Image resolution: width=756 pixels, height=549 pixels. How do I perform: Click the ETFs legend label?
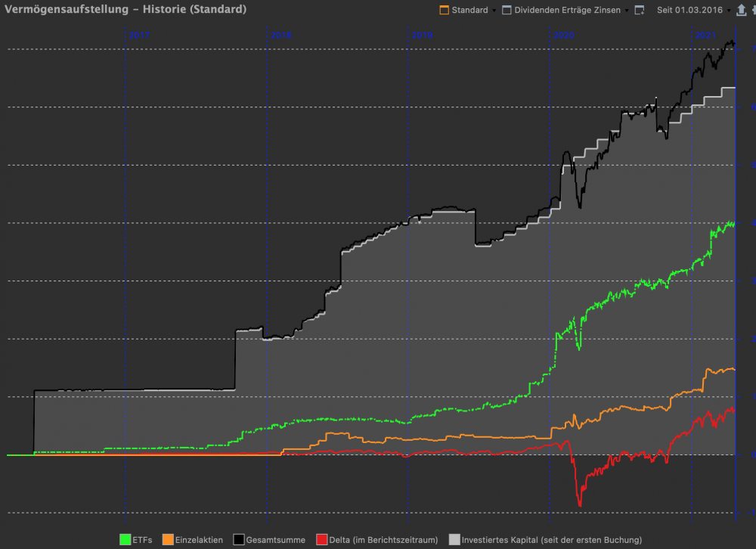tap(142, 541)
